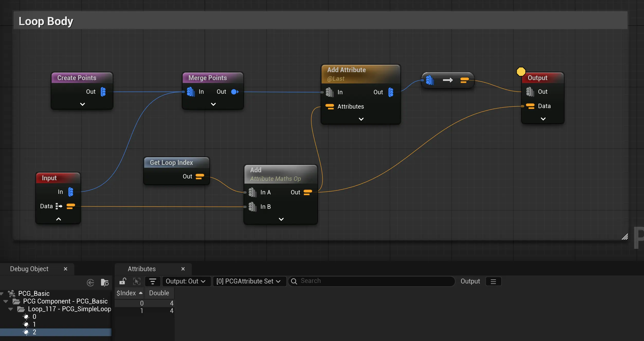Toggle the lock icon in Attributes toolbar
Viewport: 644px width, 341px height.
coord(123,281)
